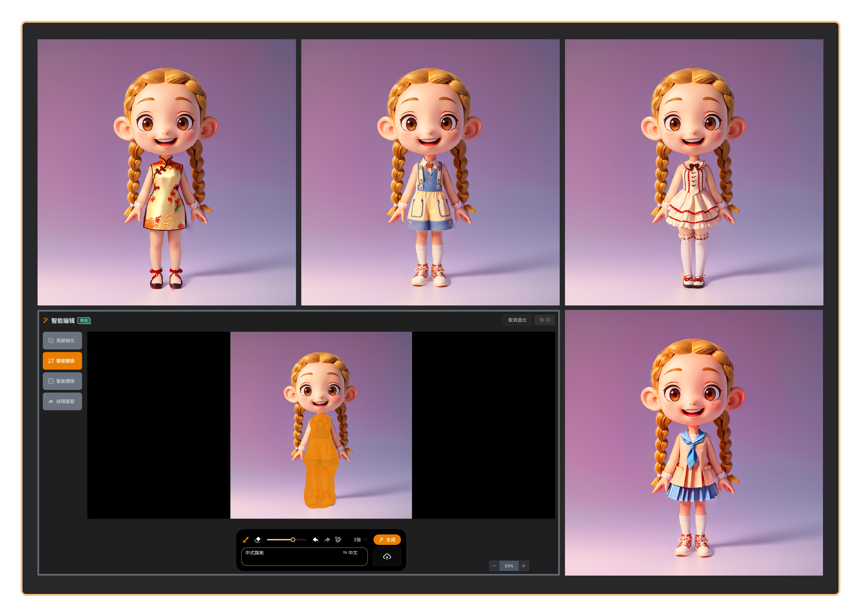The image size is (860, 616).
Task: Open the 智能擦除 tool tab
Action: [62, 381]
